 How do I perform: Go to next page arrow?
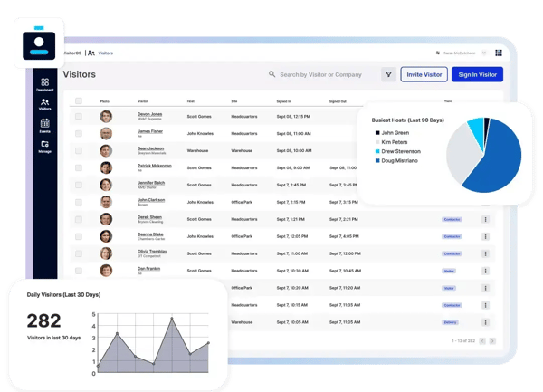[492, 341]
